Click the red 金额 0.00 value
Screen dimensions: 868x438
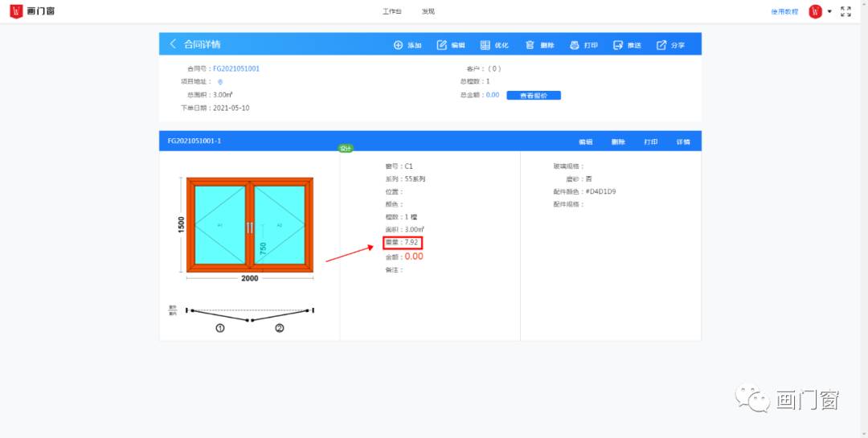pos(414,256)
